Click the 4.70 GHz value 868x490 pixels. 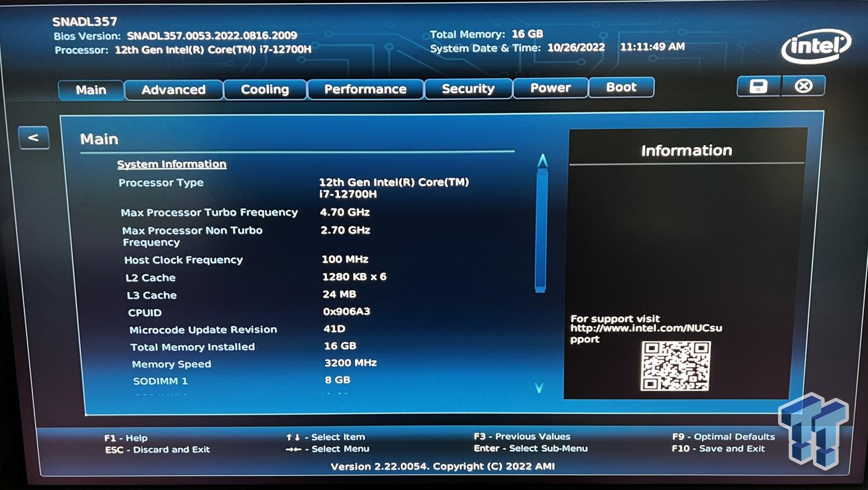tap(345, 212)
